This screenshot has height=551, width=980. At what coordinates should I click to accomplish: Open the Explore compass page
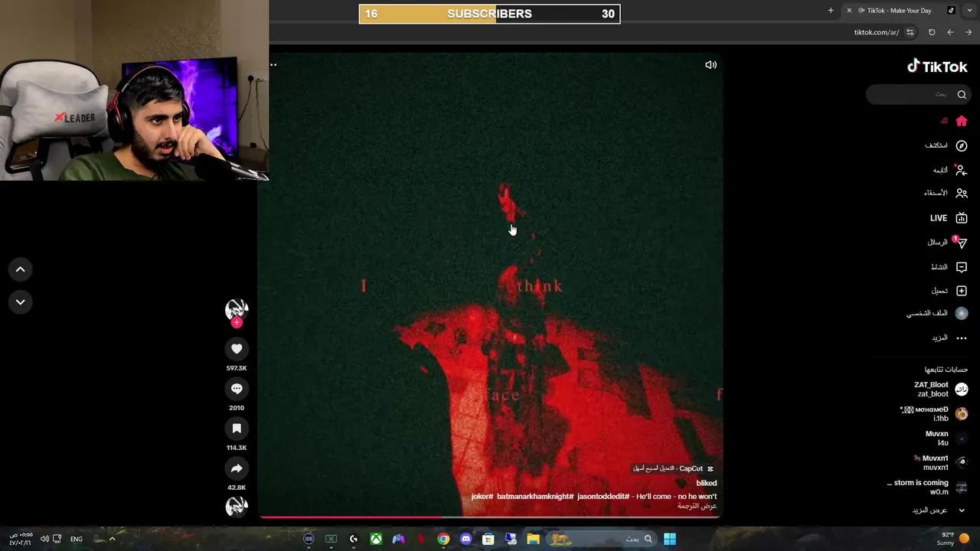coord(947,145)
